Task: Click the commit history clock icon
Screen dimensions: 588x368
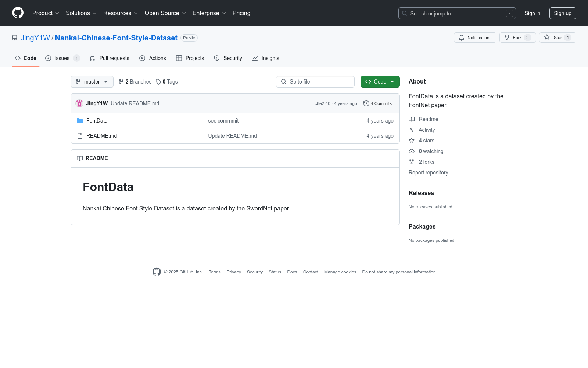Action: tap(366, 103)
